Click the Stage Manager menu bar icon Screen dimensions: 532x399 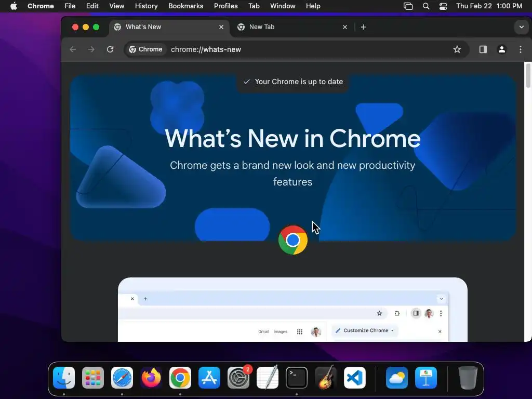(x=408, y=6)
